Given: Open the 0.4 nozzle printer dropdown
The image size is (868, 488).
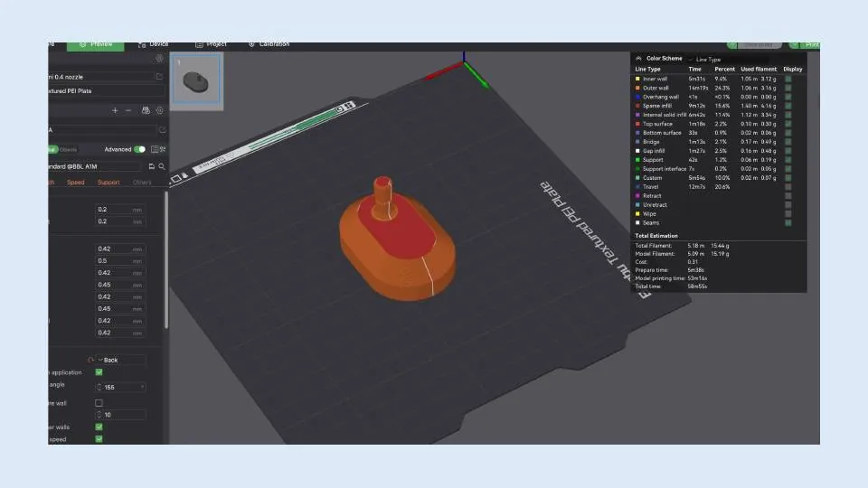Looking at the screenshot, I should tap(101, 77).
